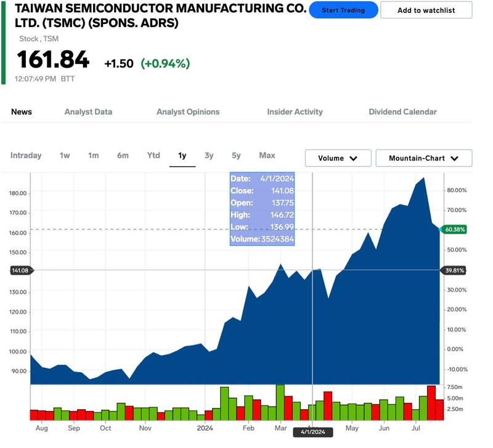Click the Jul x-axis label
Screen dimensions: 493x448
(415, 428)
